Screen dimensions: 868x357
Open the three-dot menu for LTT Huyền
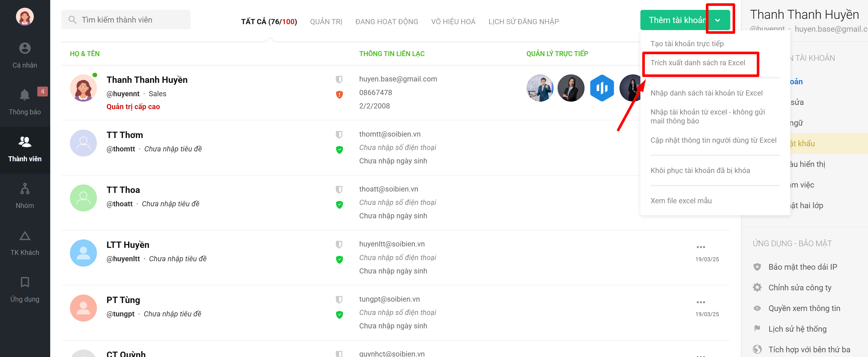pyautogui.click(x=700, y=247)
